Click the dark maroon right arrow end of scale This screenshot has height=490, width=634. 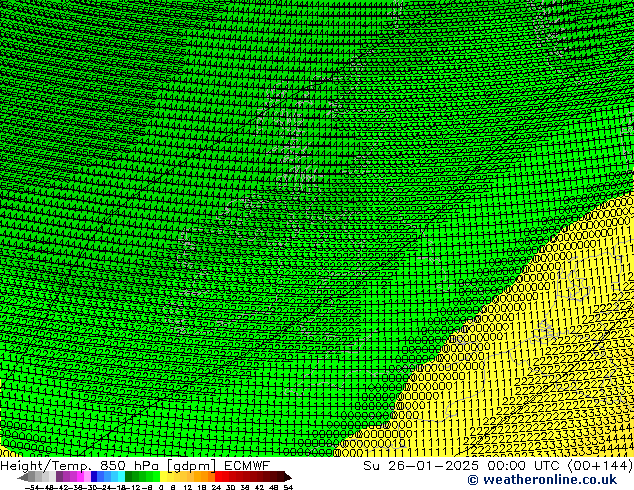[x=288, y=477]
